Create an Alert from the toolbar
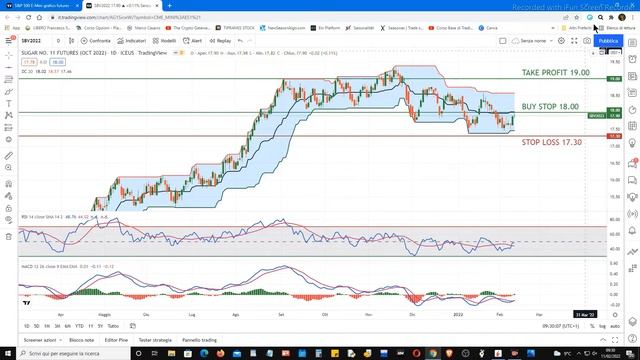This screenshot has height=360, width=640. [x=192, y=41]
